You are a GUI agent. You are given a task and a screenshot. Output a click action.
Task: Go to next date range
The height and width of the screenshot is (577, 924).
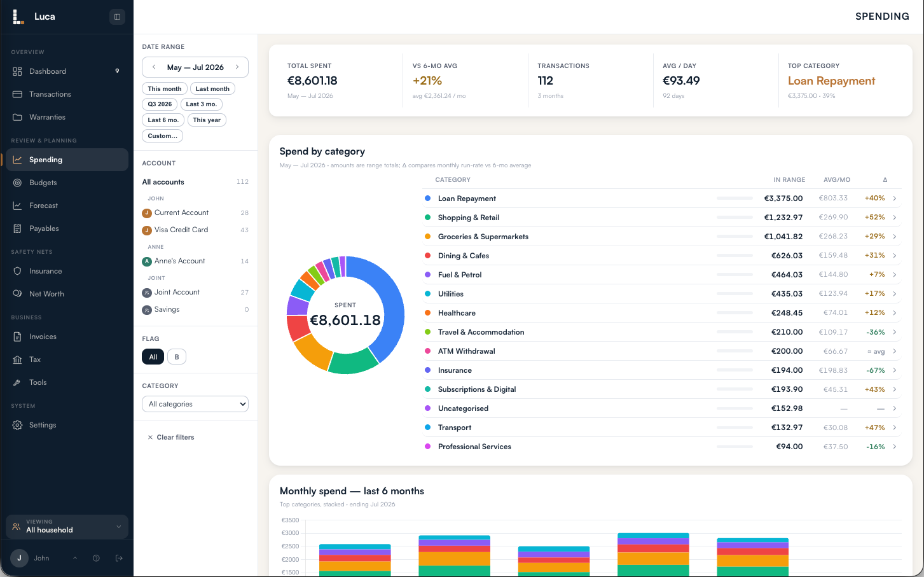point(237,67)
